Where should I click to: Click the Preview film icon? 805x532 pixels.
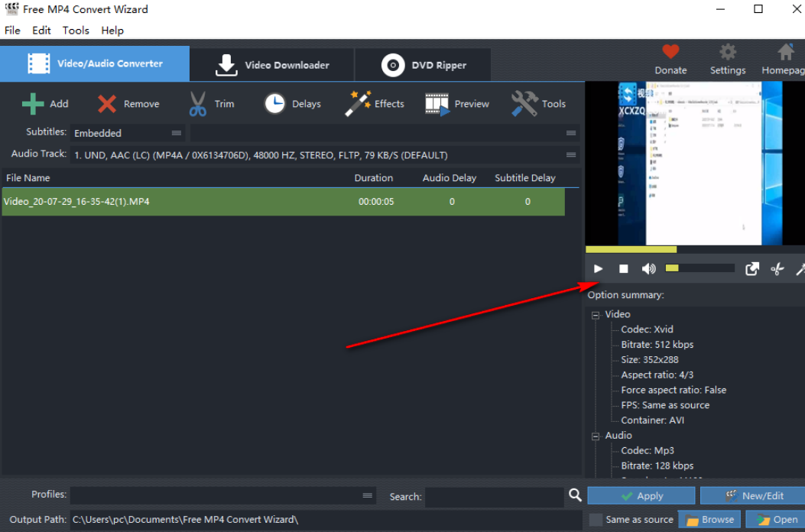click(x=437, y=104)
